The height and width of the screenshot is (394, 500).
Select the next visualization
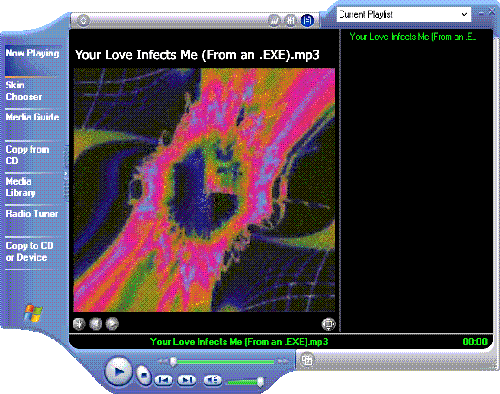(112, 324)
